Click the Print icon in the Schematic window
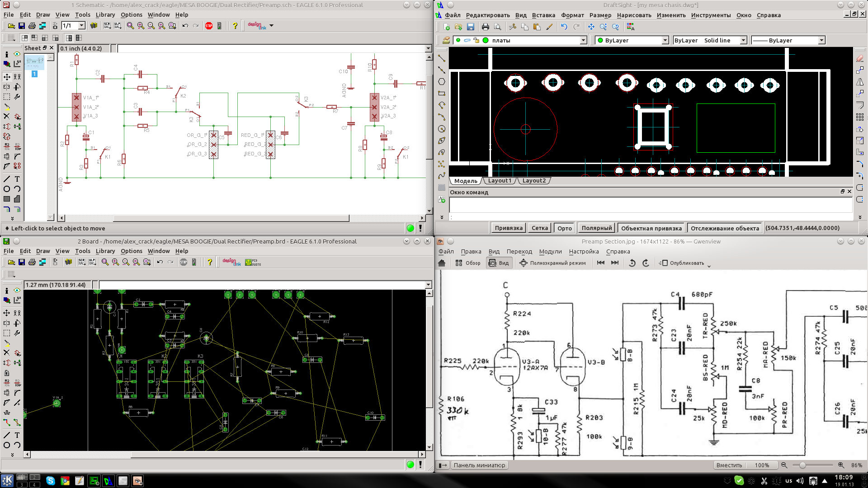This screenshot has height=488, width=868. click(32, 26)
